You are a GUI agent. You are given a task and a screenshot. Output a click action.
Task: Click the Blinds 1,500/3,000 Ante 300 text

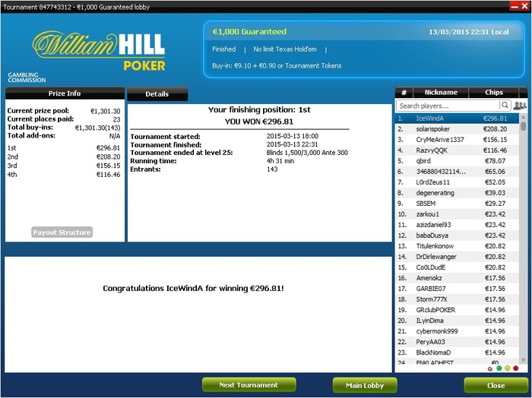(x=307, y=153)
